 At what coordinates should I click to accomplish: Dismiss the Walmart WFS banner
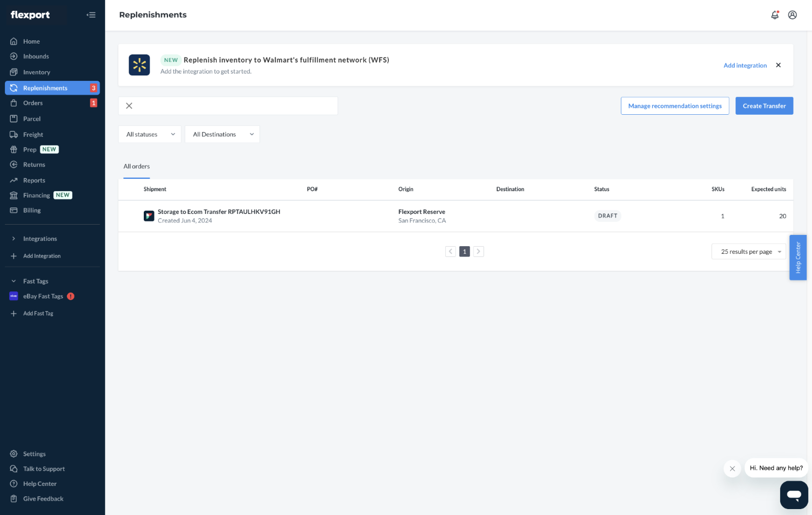(778, 65)
